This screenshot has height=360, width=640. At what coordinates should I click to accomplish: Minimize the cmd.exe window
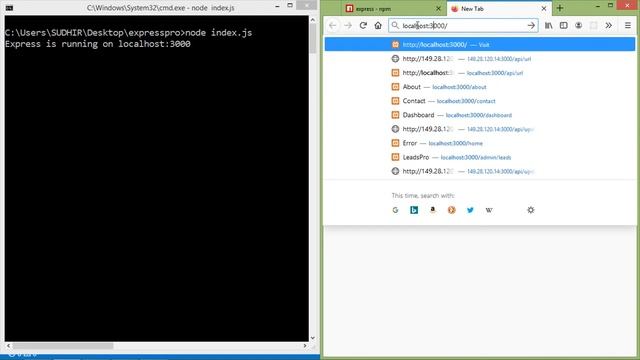(278, 6)
